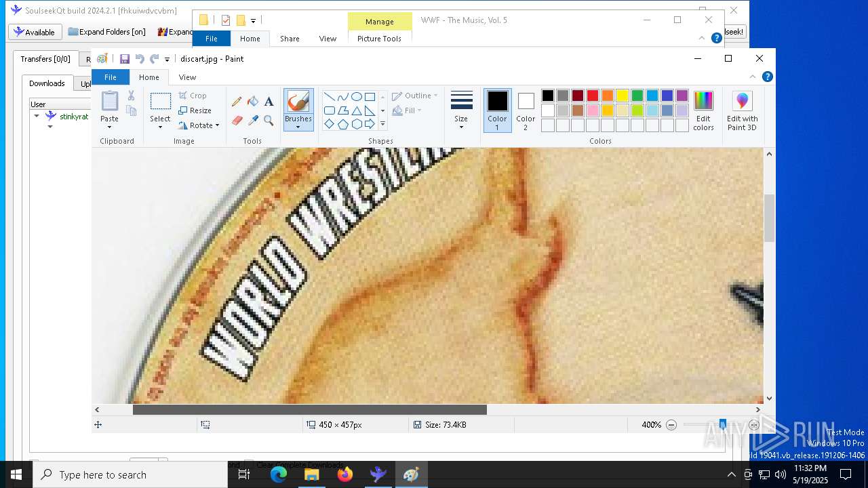Choose the Rectangle shape
868x488 pixels.
point(370,97)
